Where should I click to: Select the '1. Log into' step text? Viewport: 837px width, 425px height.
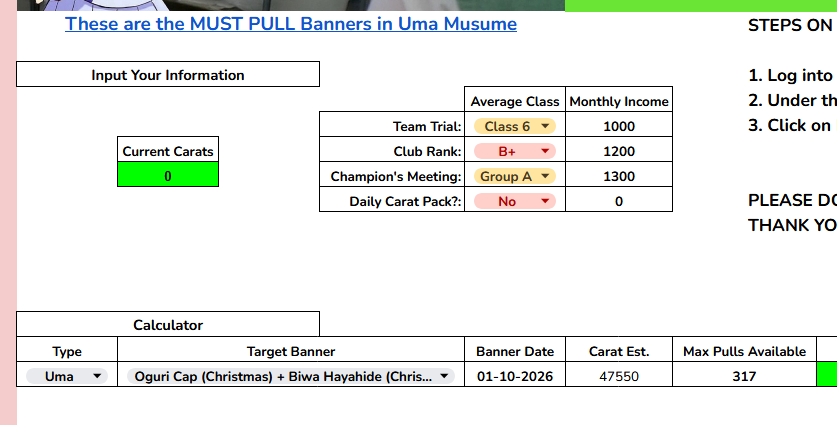pyautogui.click(x=792, y=75)
